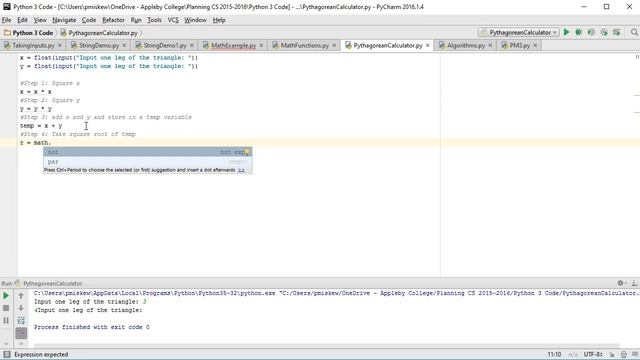
Task: Switch to MathExample.py tab
Action: [x=233, y=45]
